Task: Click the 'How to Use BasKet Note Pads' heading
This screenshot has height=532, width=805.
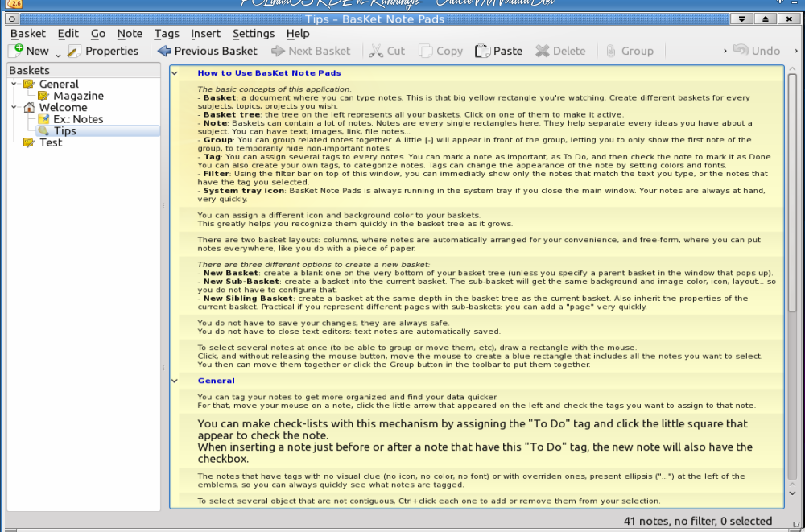Action: tap(270, 73)
